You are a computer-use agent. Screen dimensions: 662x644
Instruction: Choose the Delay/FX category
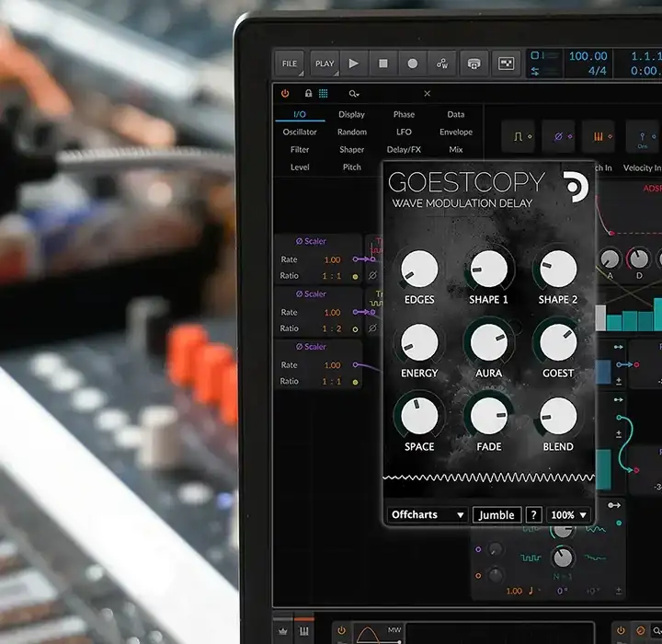(x=404, y=150)
